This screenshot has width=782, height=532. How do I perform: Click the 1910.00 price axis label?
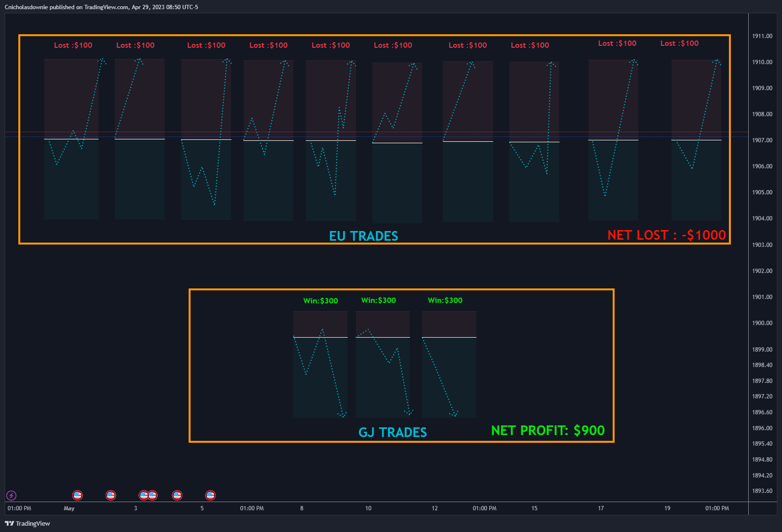tap(762, 62)
